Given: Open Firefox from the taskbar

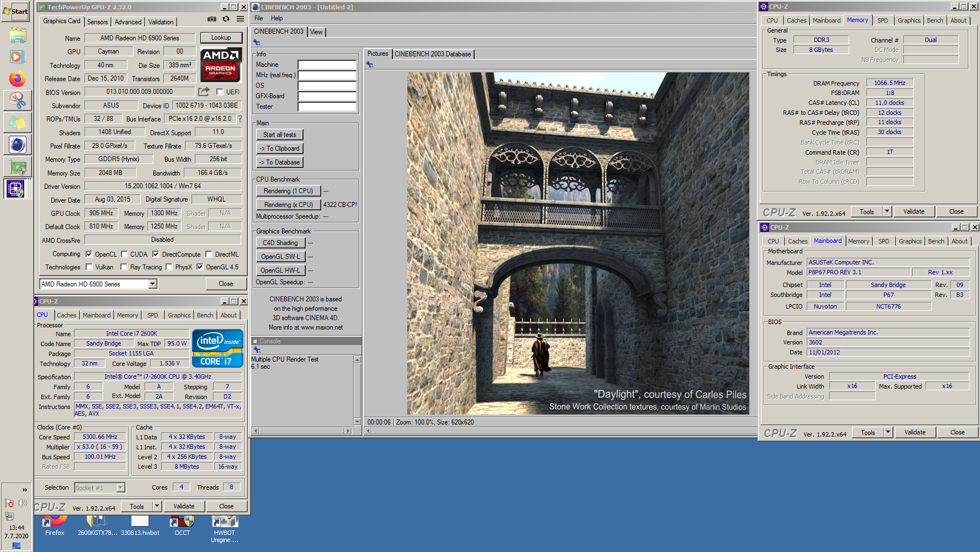Looking at the screenshot, I should click(x=17, y=78).
